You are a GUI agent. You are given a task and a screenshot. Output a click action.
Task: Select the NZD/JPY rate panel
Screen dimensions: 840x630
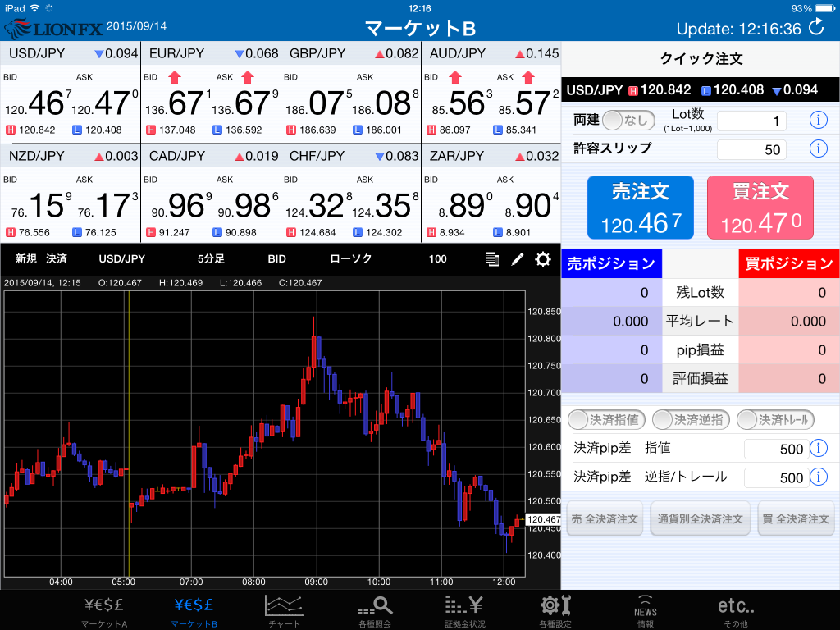(x=71, y=194)
